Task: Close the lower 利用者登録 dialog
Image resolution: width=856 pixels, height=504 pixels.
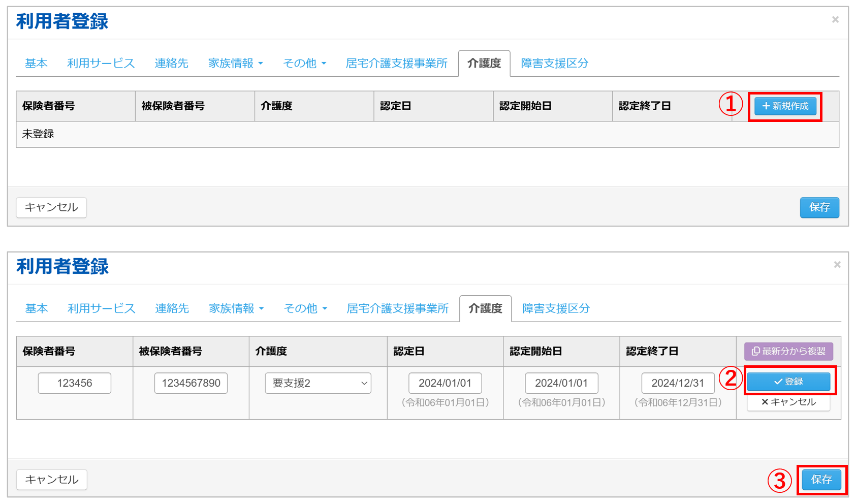Action: (837, 265)
